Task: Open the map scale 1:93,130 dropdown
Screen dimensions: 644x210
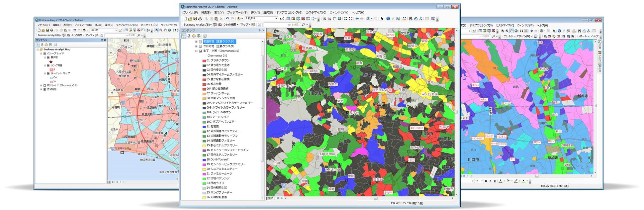Action: [x=276, y=19]
